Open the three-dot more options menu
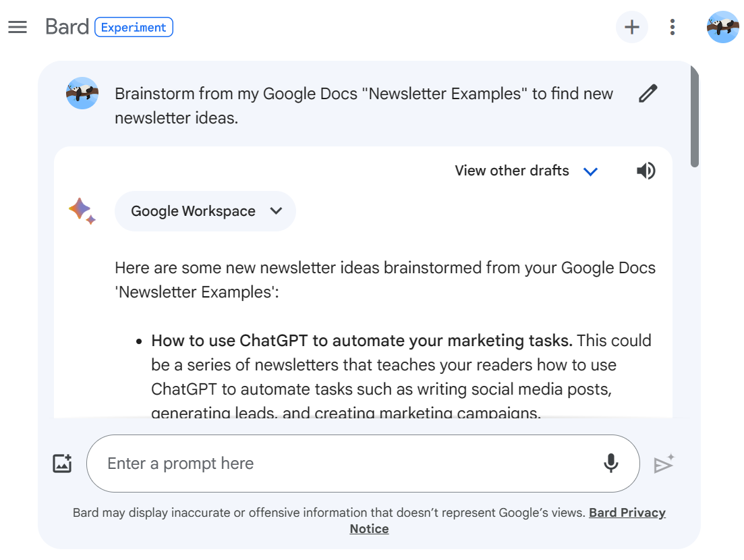The height and width of the screenshot is (560, 744). tap(673, 27)
